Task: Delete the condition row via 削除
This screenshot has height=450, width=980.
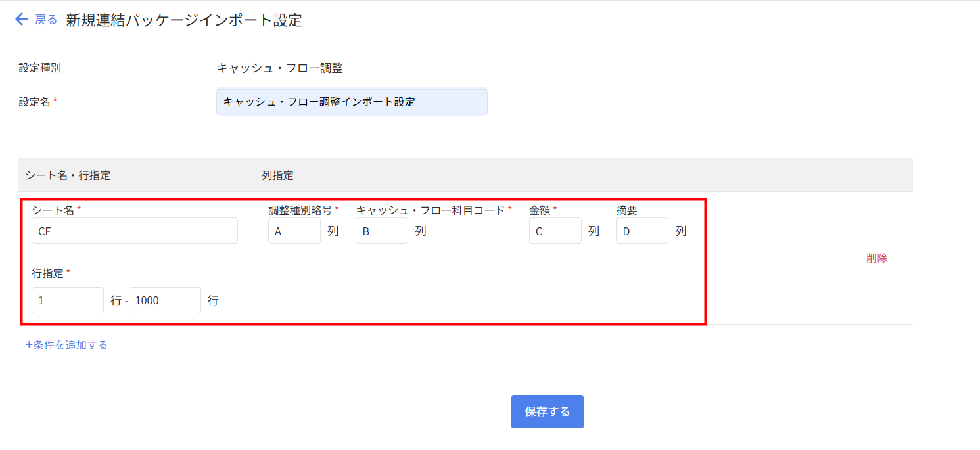Action: tap(877, 258)
